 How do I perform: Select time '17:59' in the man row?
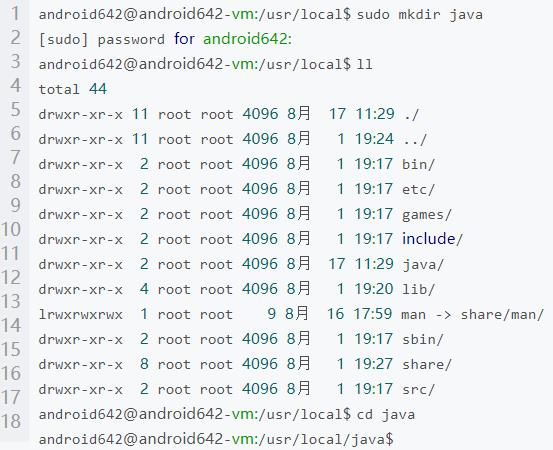(373, 314)
